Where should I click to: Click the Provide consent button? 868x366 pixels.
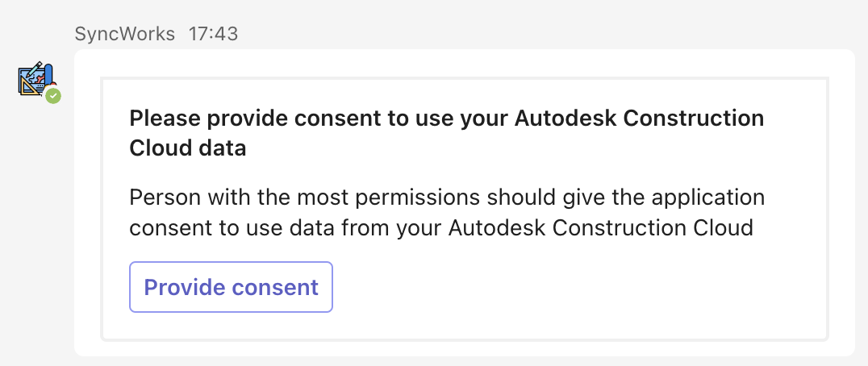(x=231, y=287)
